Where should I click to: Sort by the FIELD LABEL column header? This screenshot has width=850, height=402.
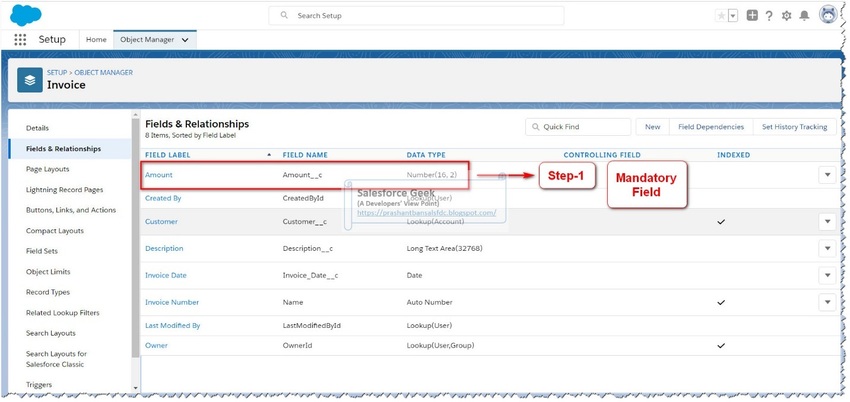tap(168, 155)
